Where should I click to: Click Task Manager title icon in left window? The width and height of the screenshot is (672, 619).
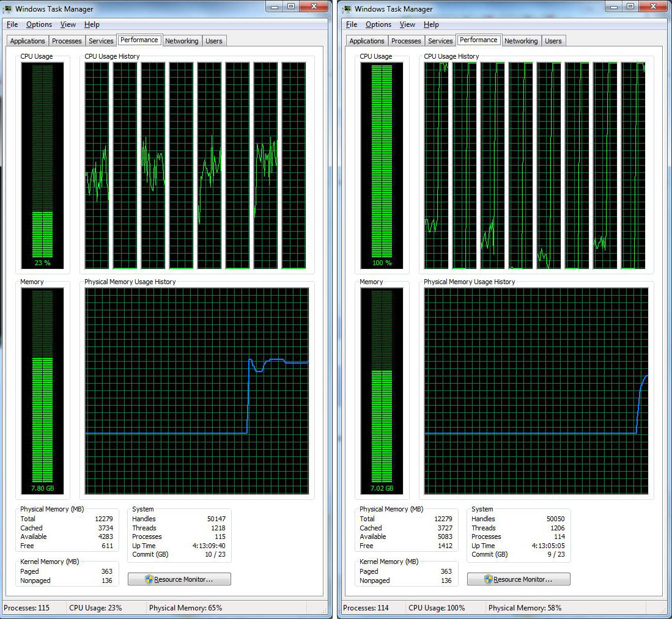8,9
